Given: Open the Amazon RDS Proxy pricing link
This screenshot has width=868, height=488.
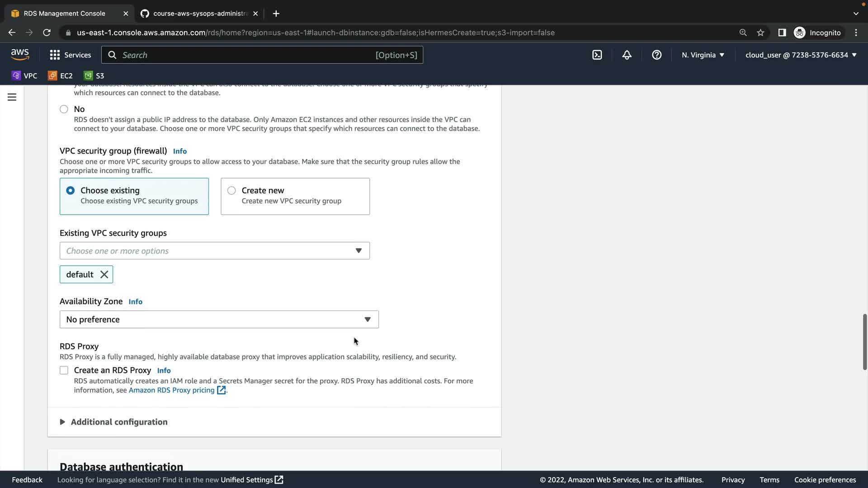Looking at the screenshot, I should pos(171,390).
